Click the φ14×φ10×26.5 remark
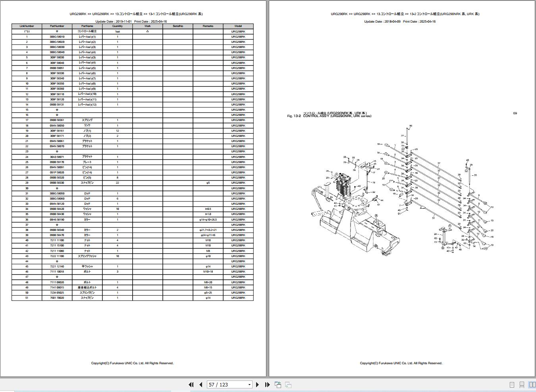 (208, 219)
